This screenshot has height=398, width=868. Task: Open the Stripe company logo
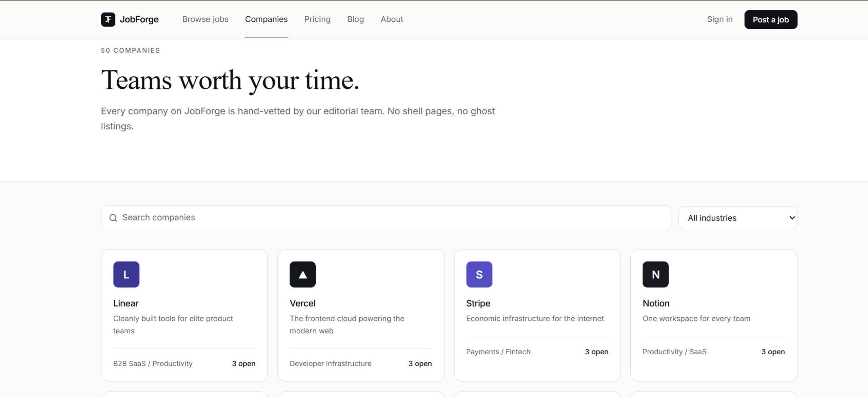click(x=479, y=274)
